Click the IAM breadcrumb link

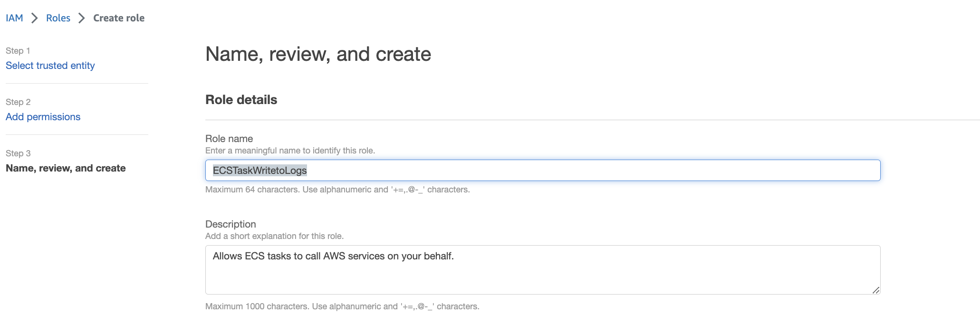coord(14,18)
